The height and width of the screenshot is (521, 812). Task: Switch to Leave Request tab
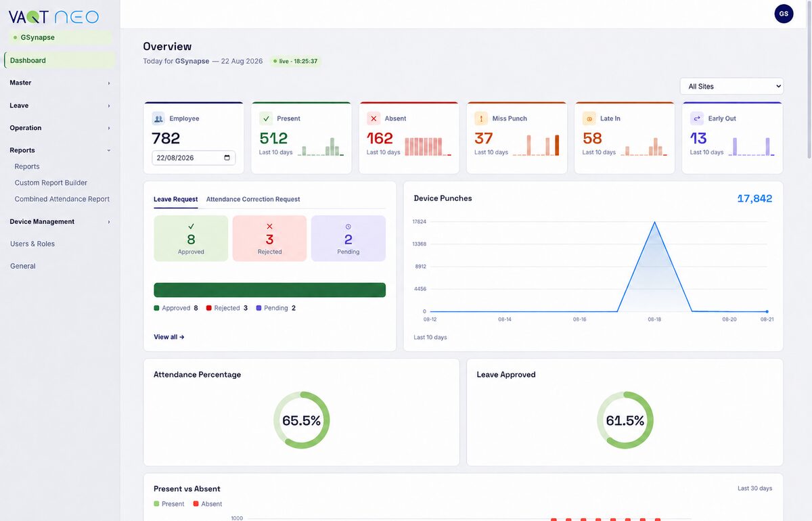coord(176,199)
